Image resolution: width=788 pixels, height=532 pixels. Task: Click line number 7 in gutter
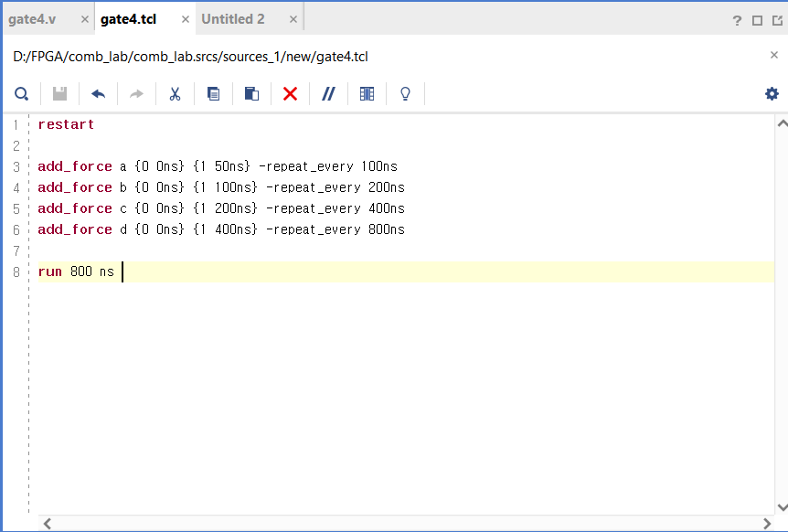coord(16,250)
